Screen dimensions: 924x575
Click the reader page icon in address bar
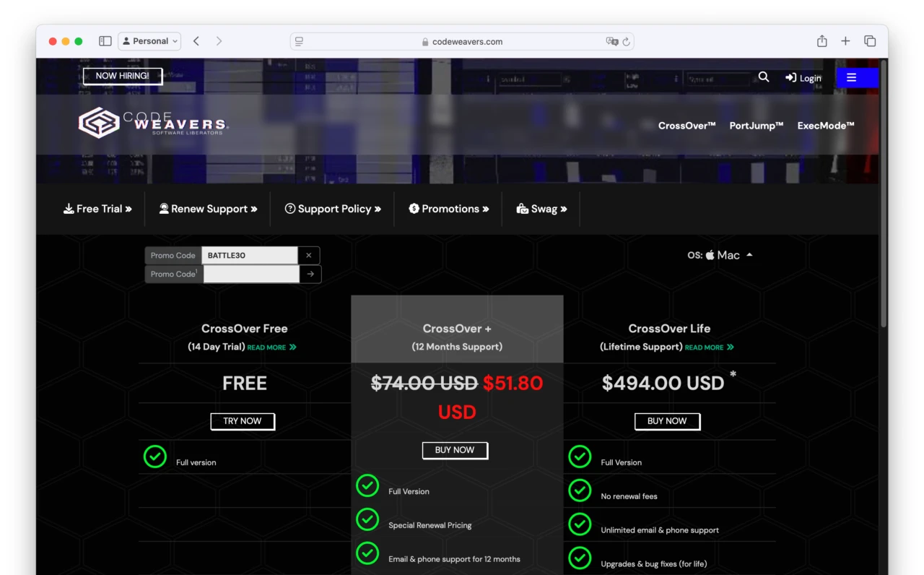tap(299, 42)
